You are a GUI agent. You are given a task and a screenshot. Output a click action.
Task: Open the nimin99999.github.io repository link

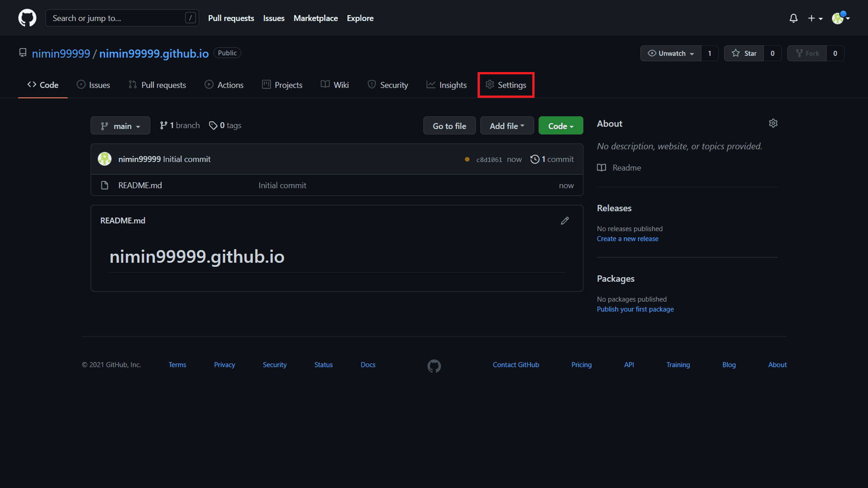[x=154, y=53]
